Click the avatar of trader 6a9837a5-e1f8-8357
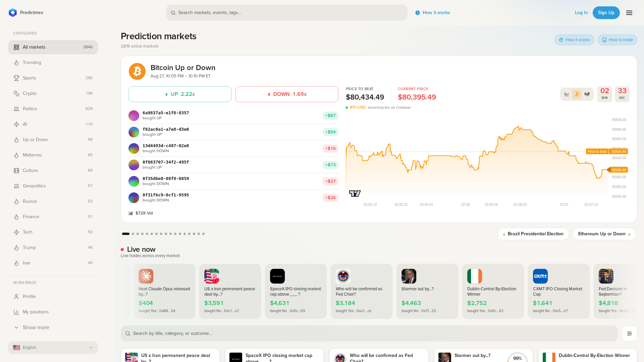Image resolution: width=644 pixels, height=362 pixels. pos(134,116)
